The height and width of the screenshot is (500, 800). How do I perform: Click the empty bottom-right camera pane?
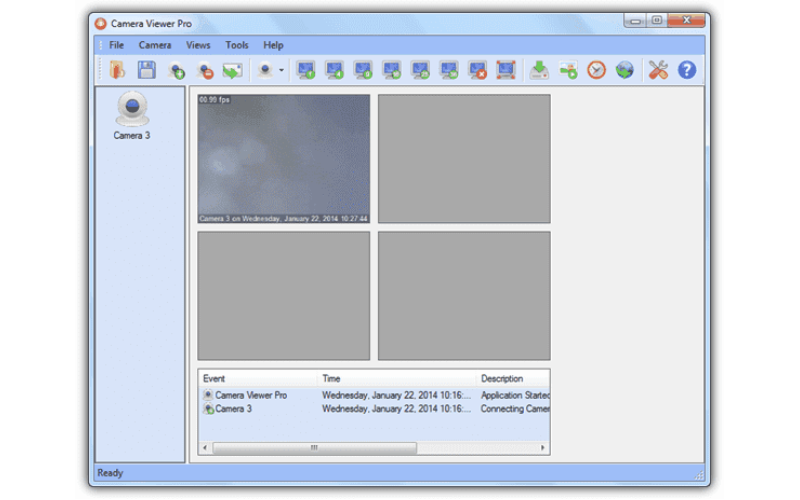tap(464, 296)
